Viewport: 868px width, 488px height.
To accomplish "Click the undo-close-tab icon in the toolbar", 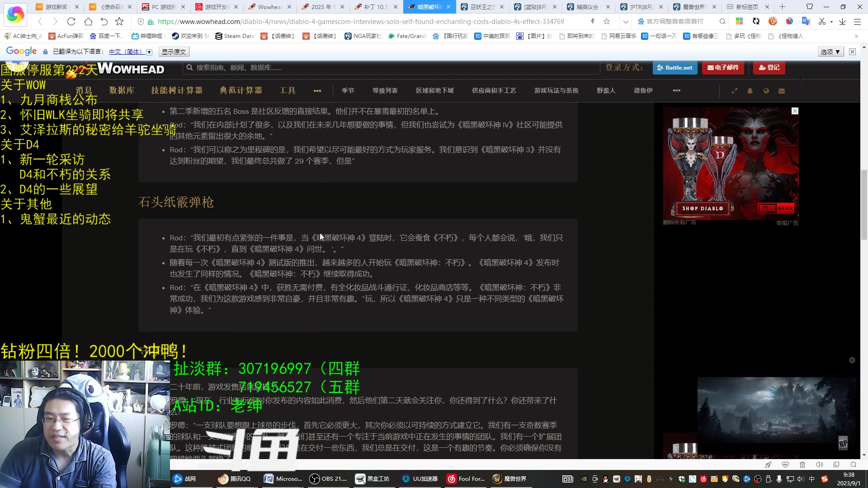I will [x=104, y=21].
